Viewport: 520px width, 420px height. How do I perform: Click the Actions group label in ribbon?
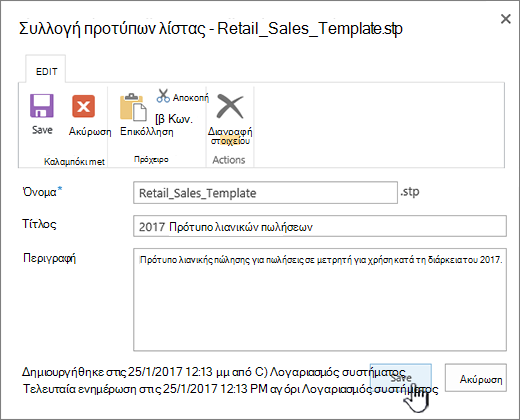pyautogui.click(x=229, y=160)
